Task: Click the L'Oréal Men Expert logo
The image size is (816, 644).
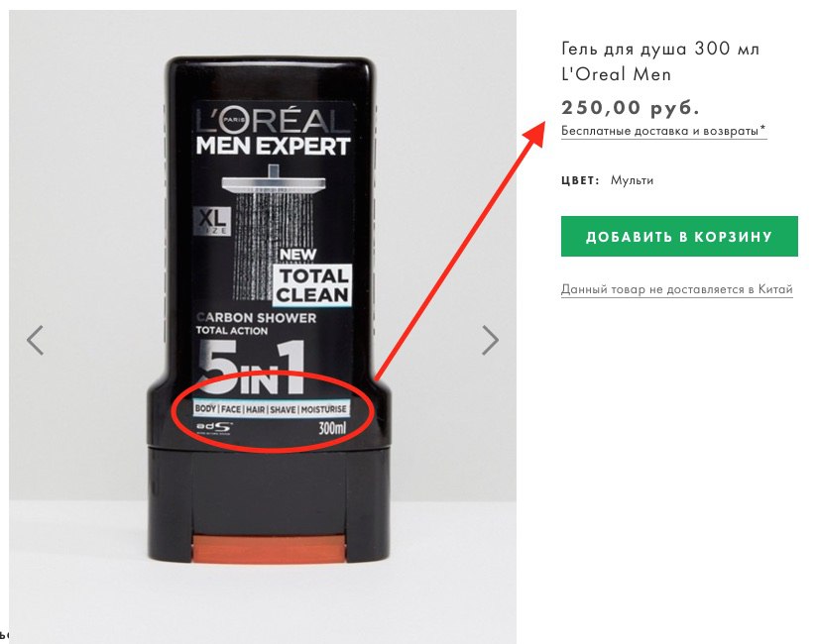Action: tap(273, 130)
